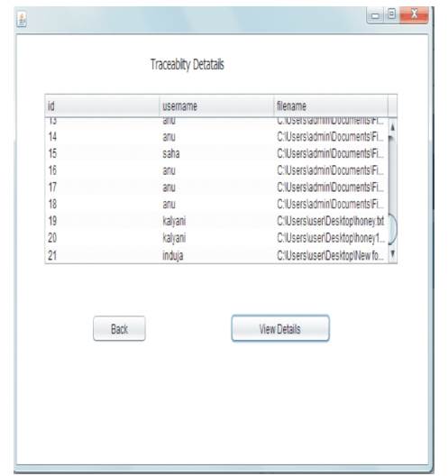This screenshot has height=476, width=448.
Task: Select row 20 with username kalyani
Action: [x=216, y=238]
